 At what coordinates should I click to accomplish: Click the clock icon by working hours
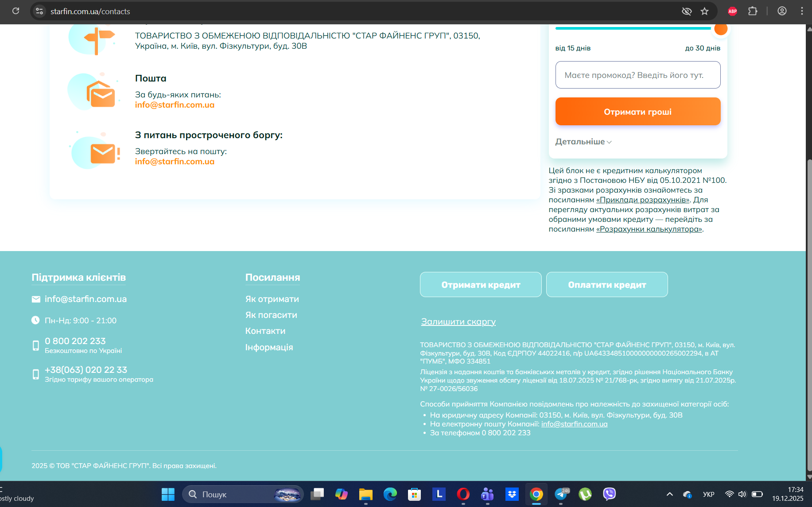[x=35, y=320]
